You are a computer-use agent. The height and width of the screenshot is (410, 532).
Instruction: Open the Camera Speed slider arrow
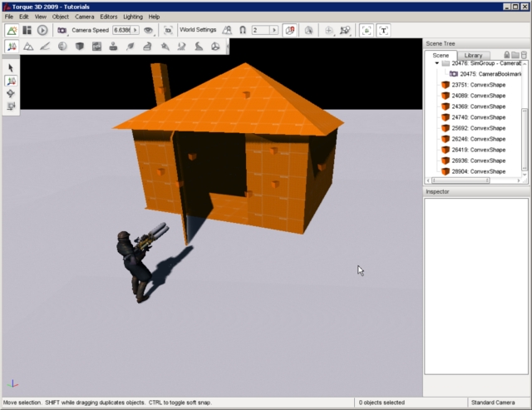coord(136,30)
